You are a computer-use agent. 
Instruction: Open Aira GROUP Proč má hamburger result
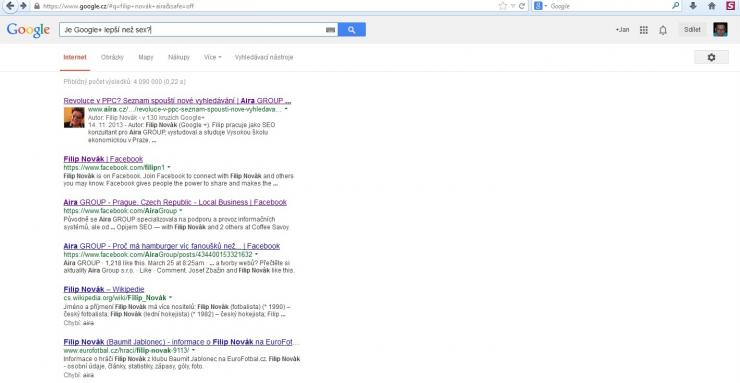(x=172, y=246)
